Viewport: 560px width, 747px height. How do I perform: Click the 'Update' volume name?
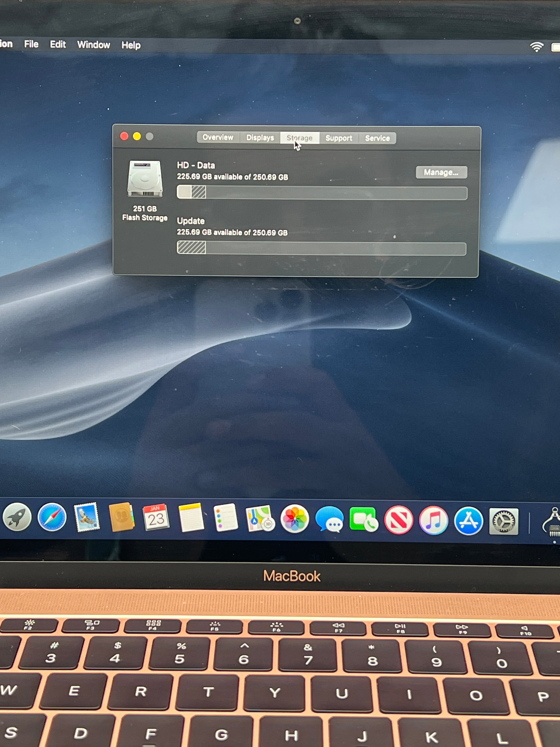(x=191, y=221)
